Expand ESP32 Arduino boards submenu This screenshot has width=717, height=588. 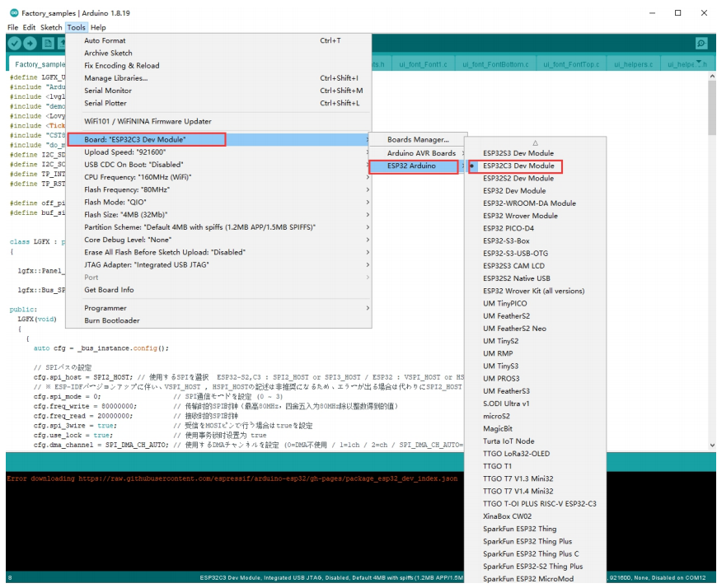click(418, 166)
